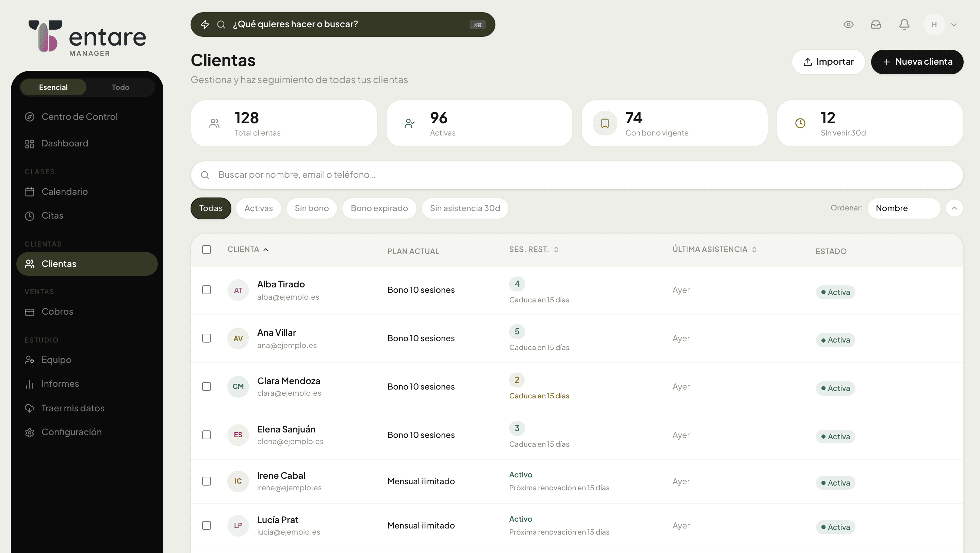Screen dimensions: 980x553
Task: Click Elena Sanjuán's sessions badge 3
Action: click(517, 428)
